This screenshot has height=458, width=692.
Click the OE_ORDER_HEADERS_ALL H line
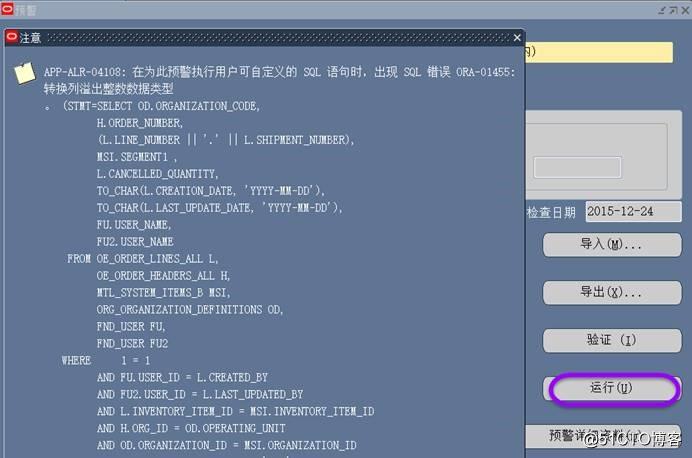pyautogui.click(x=163, y=276)
